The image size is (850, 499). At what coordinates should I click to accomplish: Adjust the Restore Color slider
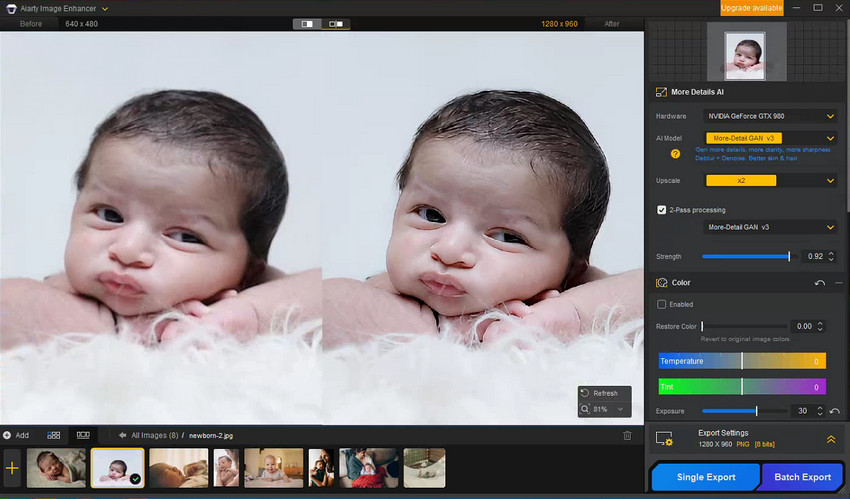[744, 326]
